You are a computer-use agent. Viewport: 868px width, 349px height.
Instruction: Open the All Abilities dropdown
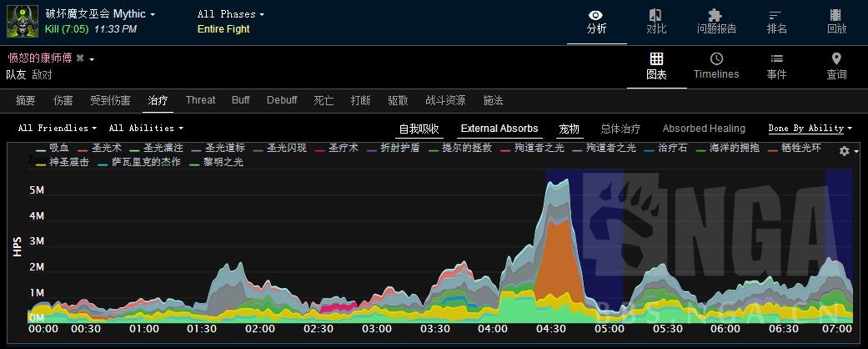coord(146,128)
